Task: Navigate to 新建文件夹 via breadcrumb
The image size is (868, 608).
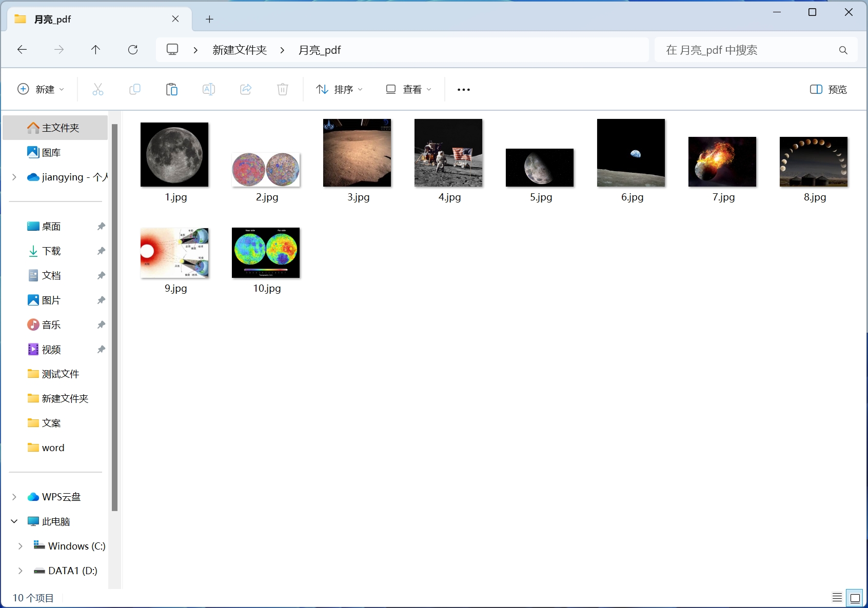Action: coord(239,50)
